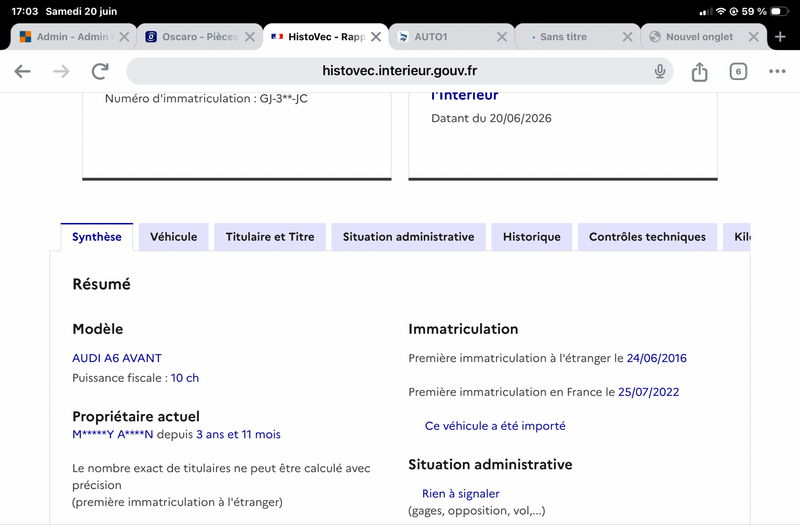Viewport: 800px width, 525px height.
Task: Focus the histovec.interieur.gouv.fr address bar
Action: pos(399,71)
